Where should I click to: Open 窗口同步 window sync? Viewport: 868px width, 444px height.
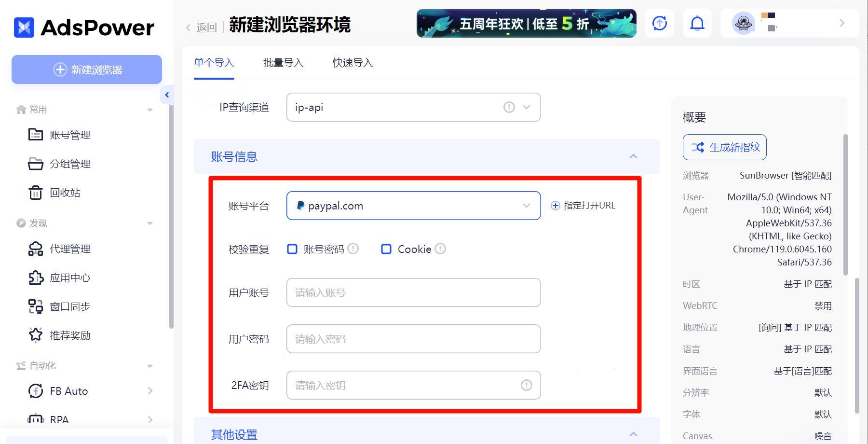60,306
